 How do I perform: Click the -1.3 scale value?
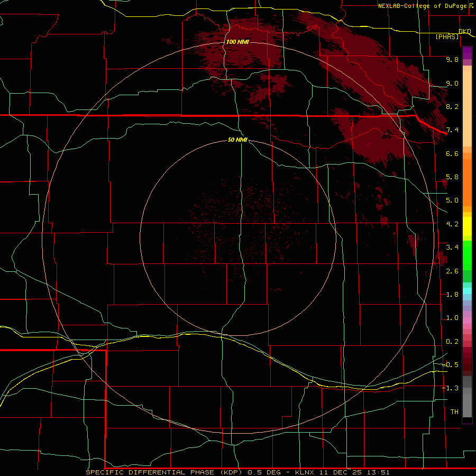point(451,388)
